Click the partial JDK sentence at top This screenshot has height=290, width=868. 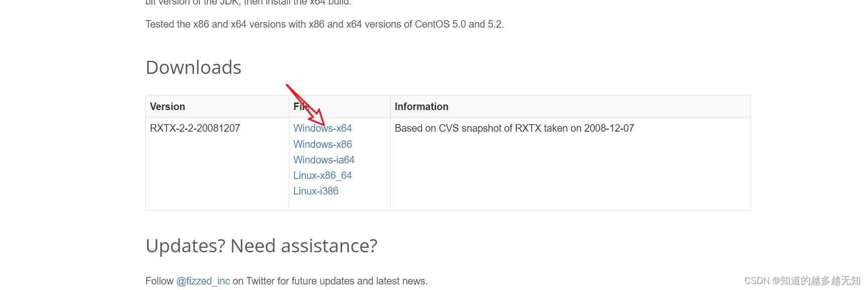[249, 3]
